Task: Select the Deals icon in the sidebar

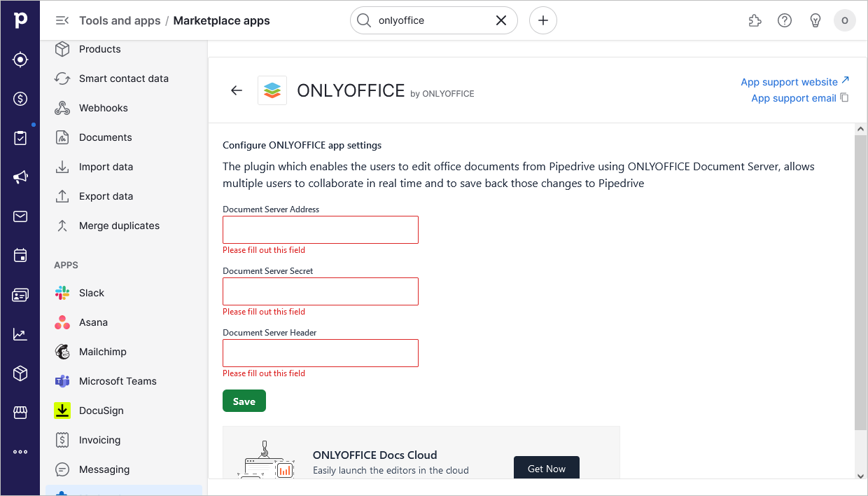Action: tap(20, 99)
